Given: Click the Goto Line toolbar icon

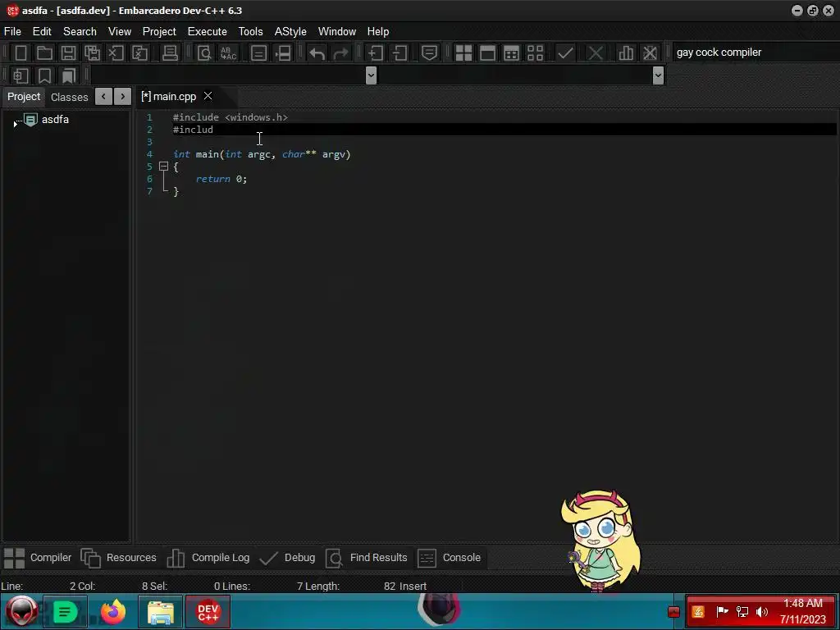Looking at the screenshot, I should coord(283,53).
